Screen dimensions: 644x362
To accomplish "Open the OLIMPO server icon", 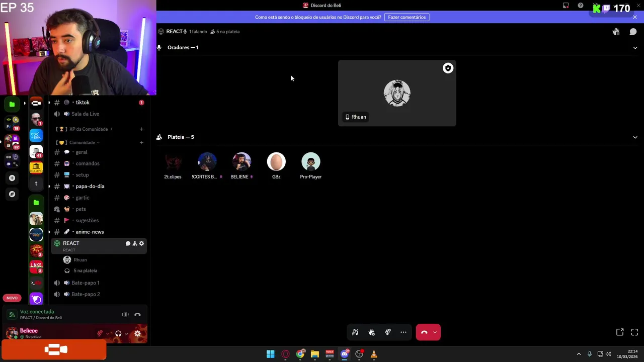I will (x=36, y=168).
